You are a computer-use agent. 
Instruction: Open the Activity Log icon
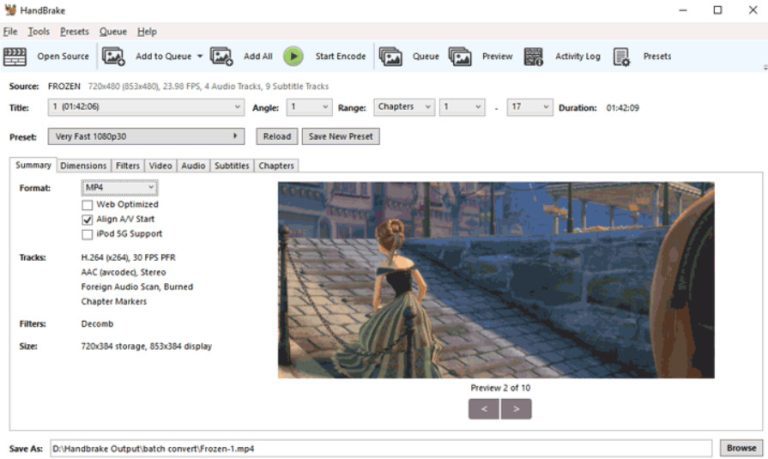click(x=534, y=57)
